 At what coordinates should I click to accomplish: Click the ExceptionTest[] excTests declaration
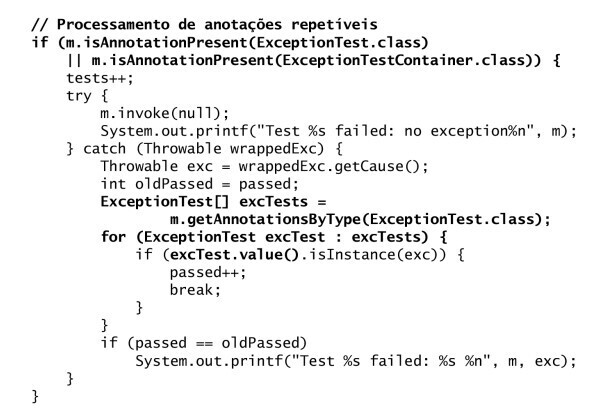pos(213,202)
